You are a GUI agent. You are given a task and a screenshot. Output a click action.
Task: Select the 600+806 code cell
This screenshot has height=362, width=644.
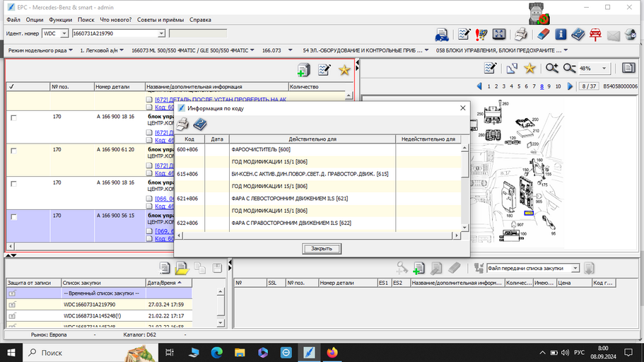tap(189, 150)
